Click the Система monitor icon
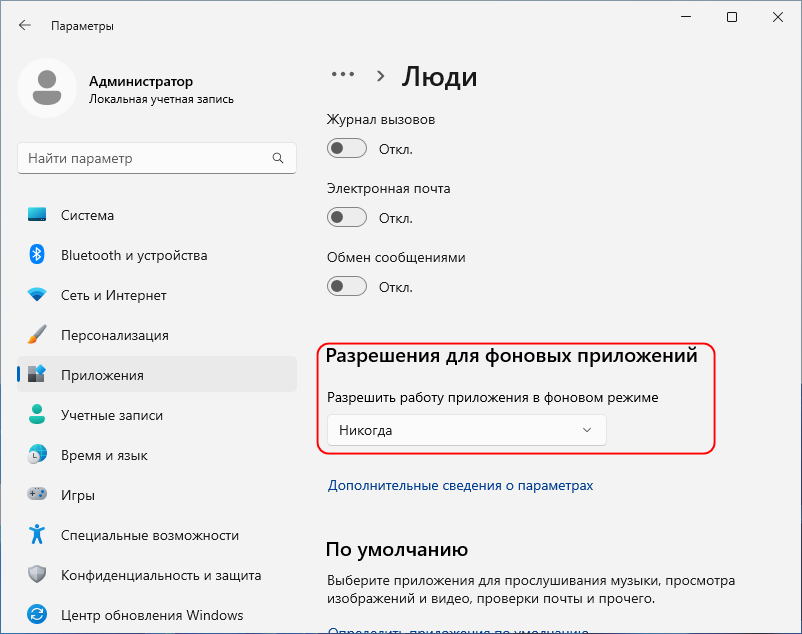The height and width of the screenshot is (634, 802). click(x=37, y=215)
